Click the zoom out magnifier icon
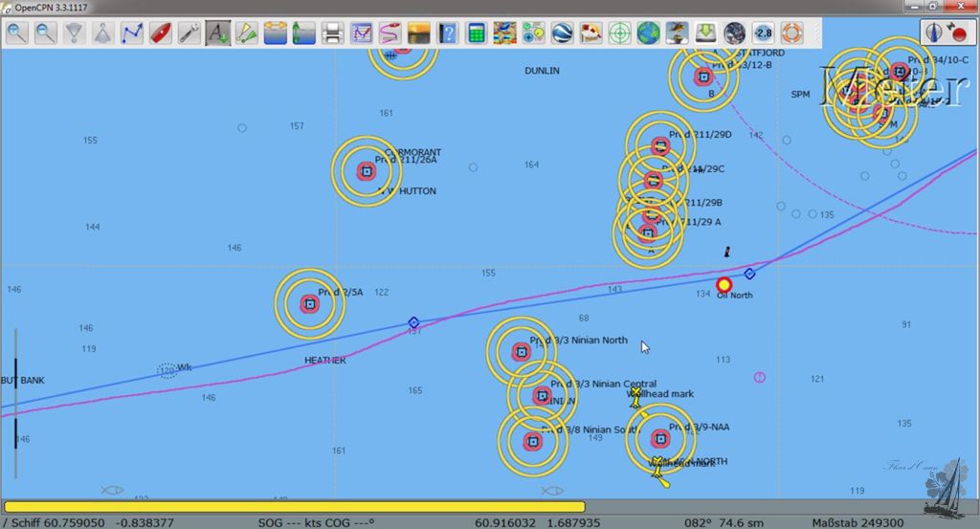This screenshot has width=980, height=529. click(x=45, y=33)
